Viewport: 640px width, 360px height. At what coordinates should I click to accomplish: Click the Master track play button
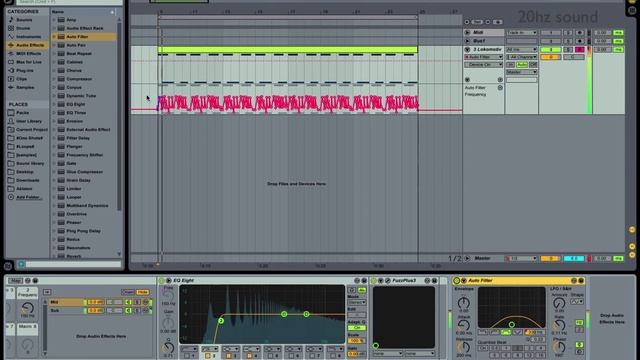467,258
